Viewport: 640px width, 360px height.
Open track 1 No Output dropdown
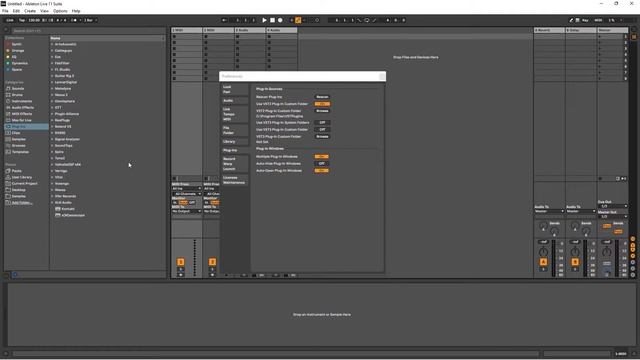point(187,211)
